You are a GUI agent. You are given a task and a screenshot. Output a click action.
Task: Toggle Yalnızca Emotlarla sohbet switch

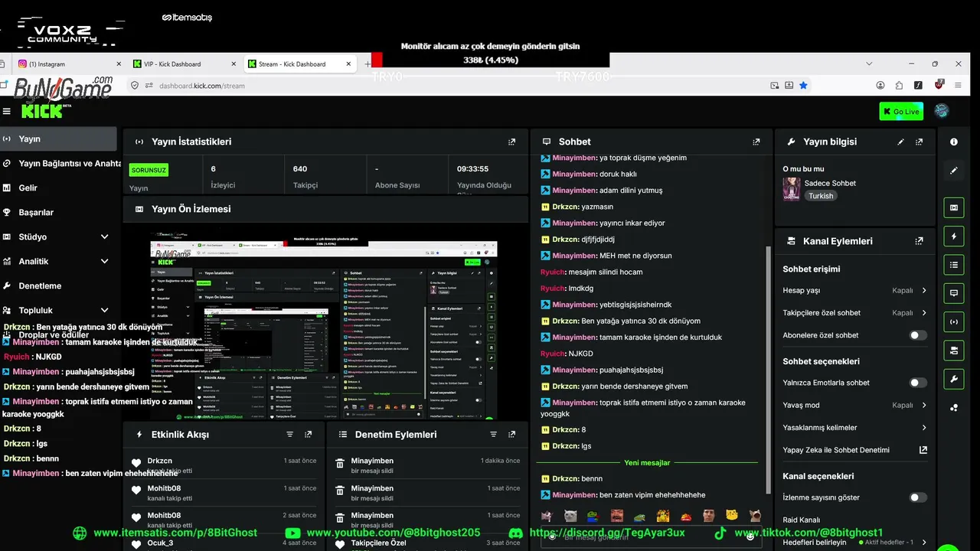918,383
